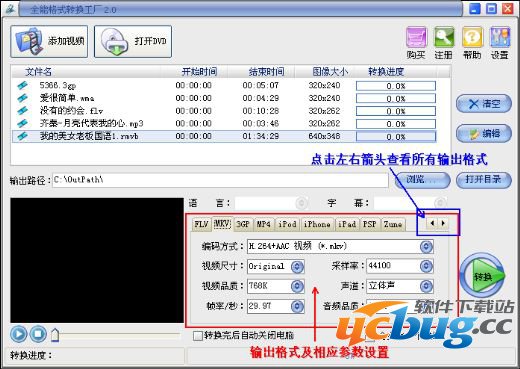Switch to the iPhone format tab
This screenshot has width=520, height=369.
(317, 224)
